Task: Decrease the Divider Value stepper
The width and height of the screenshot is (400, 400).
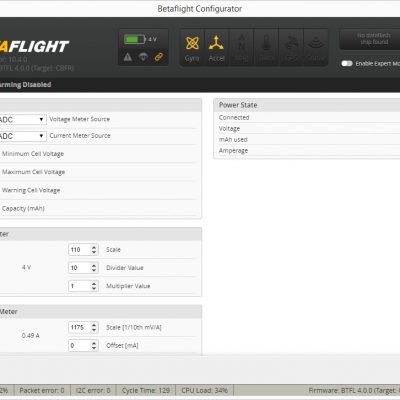Action: coord(94,270)
